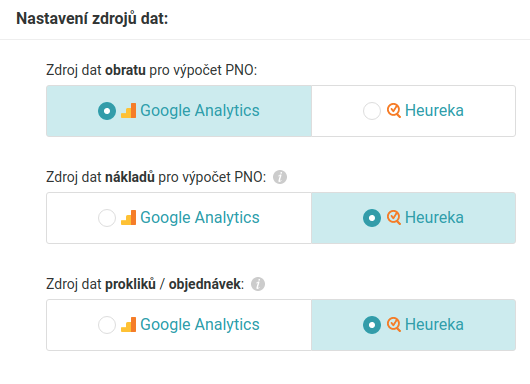Screen dimensions: 530x384
Task: Select Google Analytics radio for prokliků source
Action: coord(107,325)
